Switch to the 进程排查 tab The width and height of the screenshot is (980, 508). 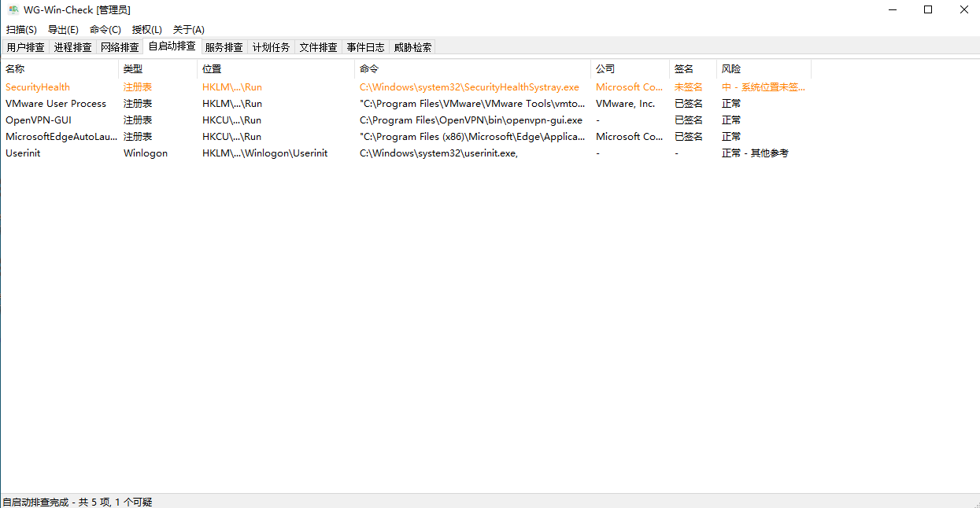(73, 47)
